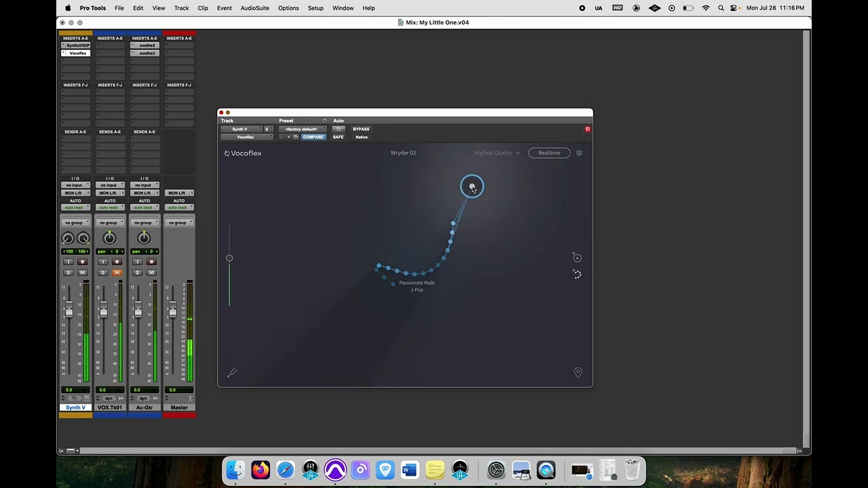Solo the Ac-Gtr track
The image size is (868, 488).
coord(137,272)
